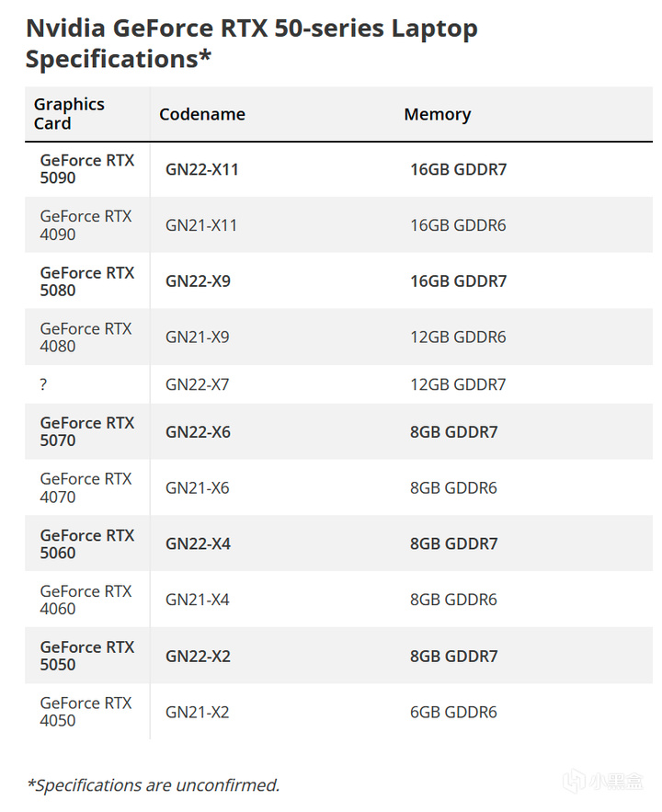Click the GN21-X6 codename cell
The image size is (662, 812).
198,487
